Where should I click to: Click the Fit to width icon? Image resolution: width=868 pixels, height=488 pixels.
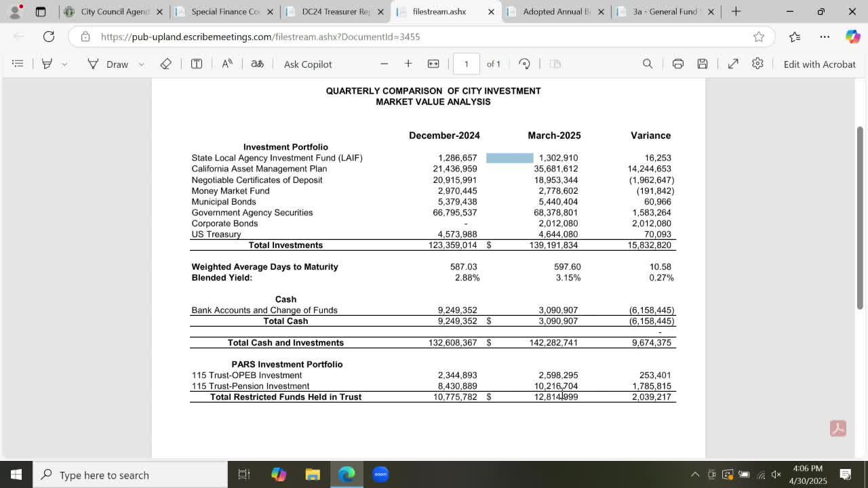(433, 64)
